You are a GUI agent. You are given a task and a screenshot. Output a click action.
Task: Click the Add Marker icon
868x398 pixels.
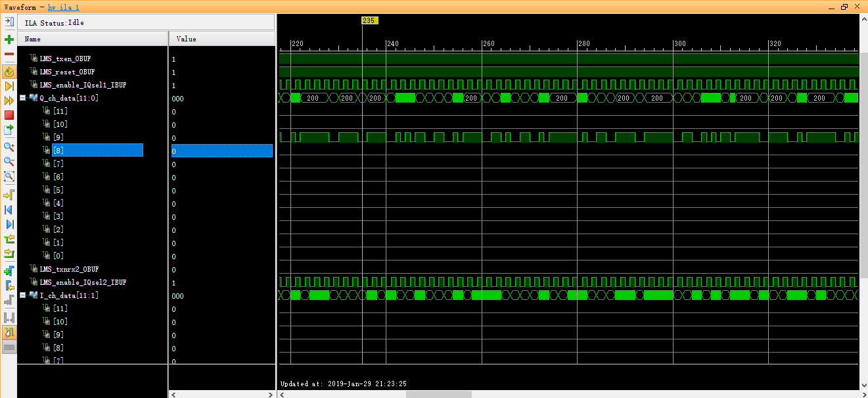point(9,271)
